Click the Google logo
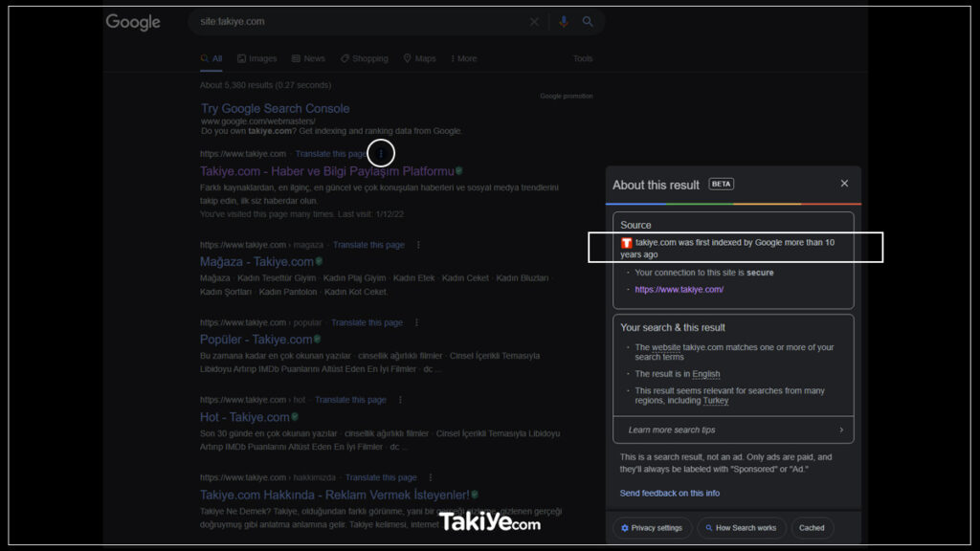Image resolution: width=980 pixels, height=551 pixels. [132, 22]
